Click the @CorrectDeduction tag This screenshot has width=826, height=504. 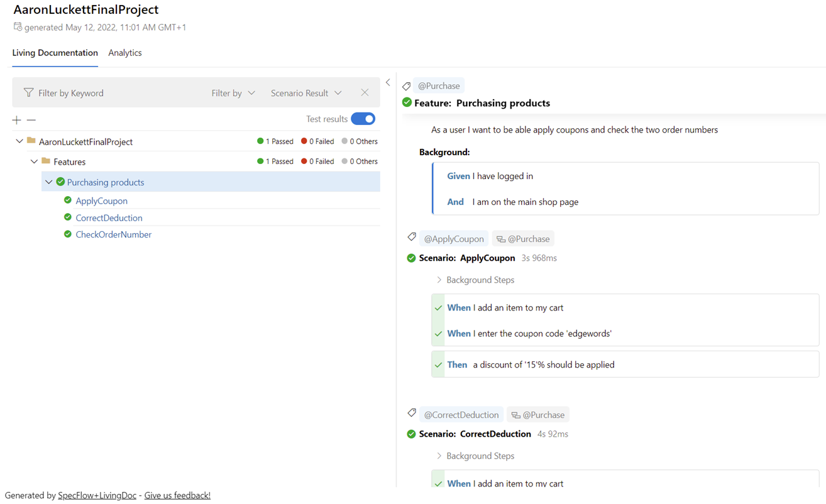[461, 415]
